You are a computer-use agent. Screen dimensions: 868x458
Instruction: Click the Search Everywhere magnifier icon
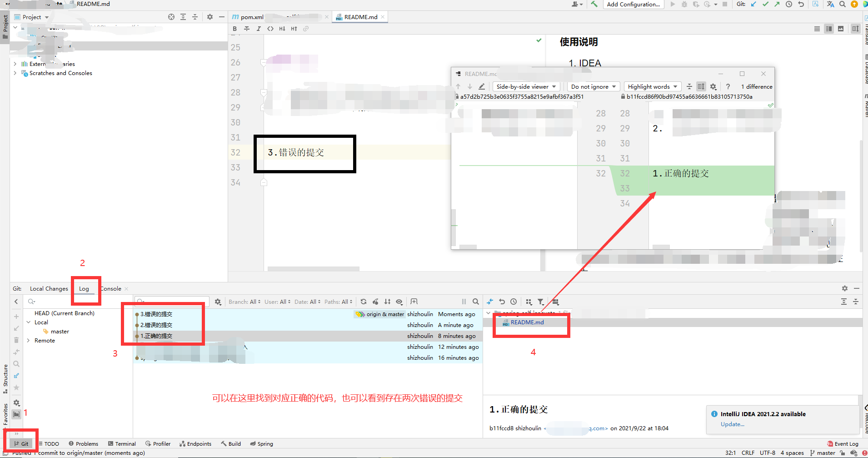tap(842, 4)
